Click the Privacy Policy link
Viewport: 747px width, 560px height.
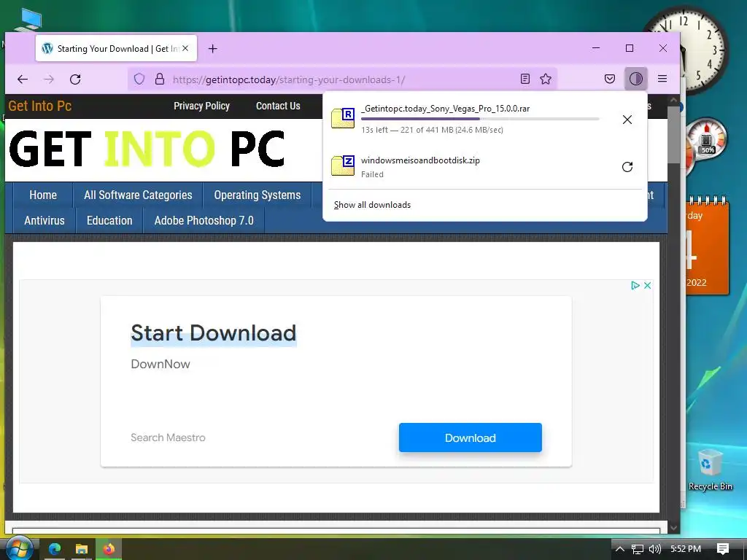(201, 106)
